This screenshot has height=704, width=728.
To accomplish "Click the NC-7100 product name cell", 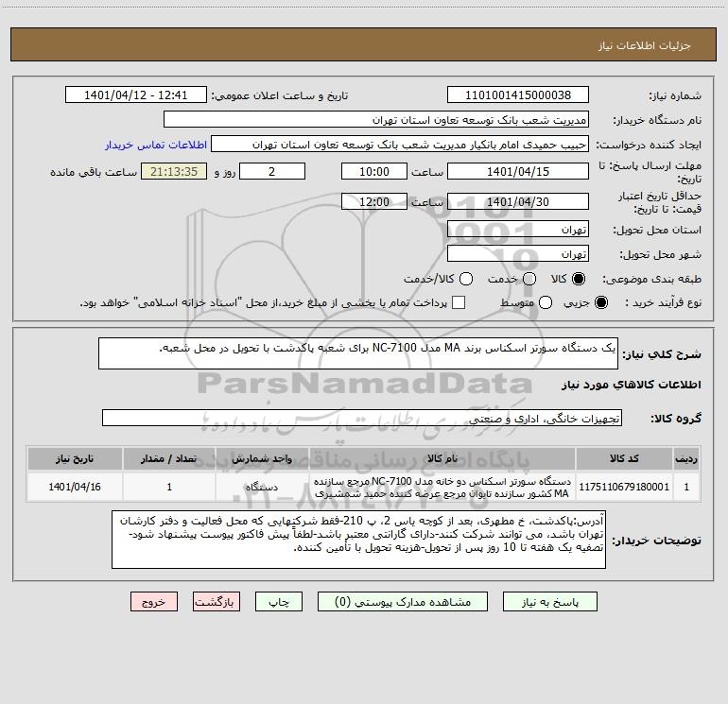I will (442, 487).
